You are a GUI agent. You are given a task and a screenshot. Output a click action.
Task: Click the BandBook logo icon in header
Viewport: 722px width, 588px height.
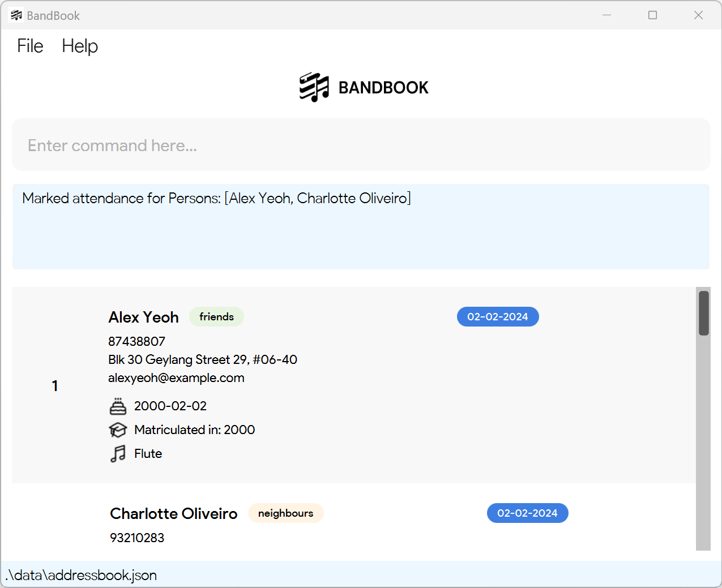[314, 87]
